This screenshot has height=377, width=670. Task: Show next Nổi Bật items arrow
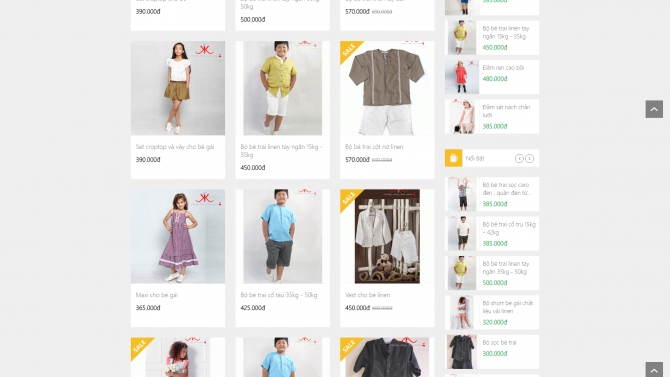click(x=529, y=159)
